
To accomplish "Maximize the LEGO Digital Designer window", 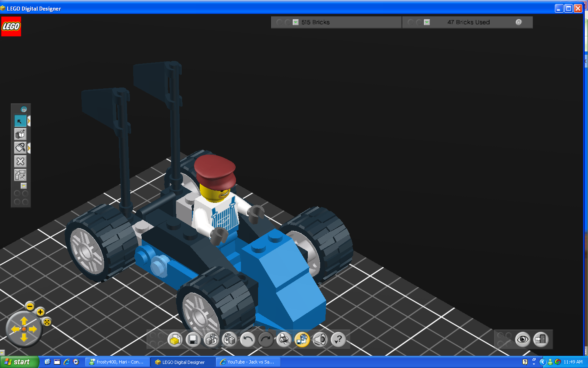I will point(568,8).
